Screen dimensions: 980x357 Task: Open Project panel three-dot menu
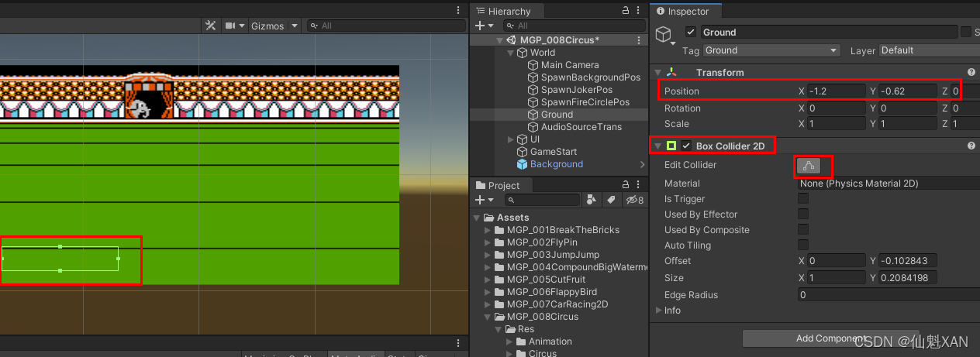(640, 185)
